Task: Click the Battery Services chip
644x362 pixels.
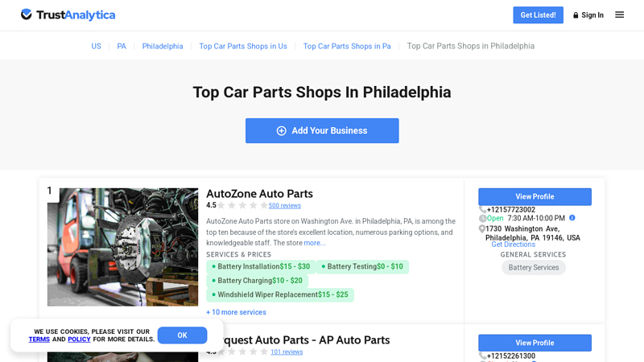Action: pyautogui.click(x=534, y=268)
